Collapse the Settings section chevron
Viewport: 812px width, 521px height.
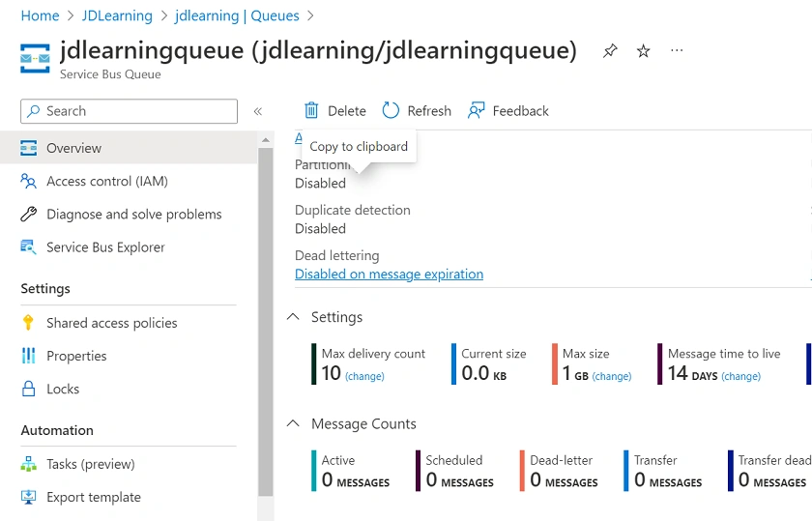click(x=293, y=316)
